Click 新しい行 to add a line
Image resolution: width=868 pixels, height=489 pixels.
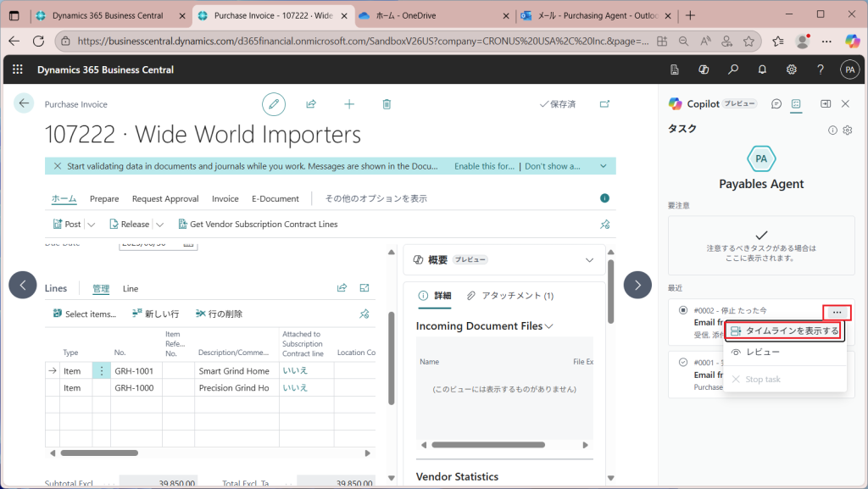click(x=156, y=314)
